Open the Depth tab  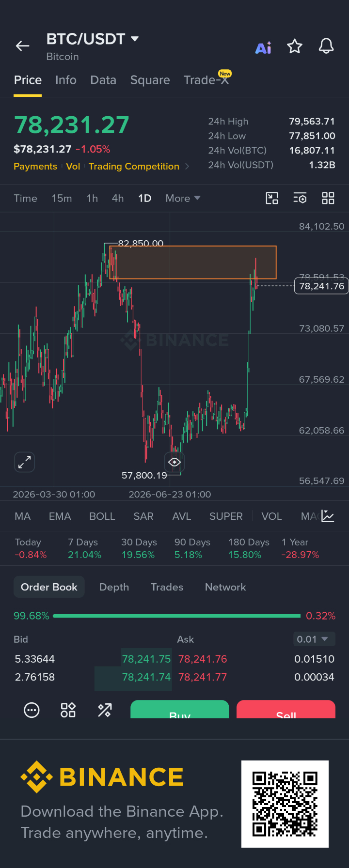coord(114,587)
